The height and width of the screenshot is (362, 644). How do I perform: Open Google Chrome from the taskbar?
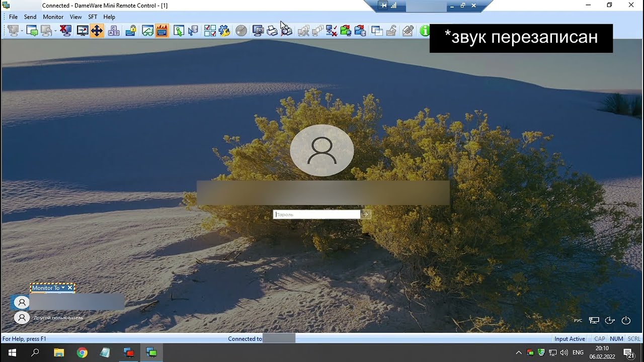point(82,352)
